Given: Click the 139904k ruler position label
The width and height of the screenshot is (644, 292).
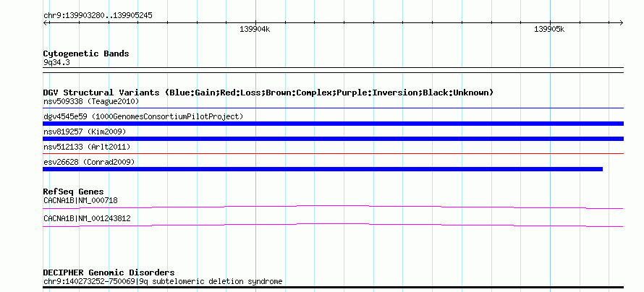Looking at the screenshot, I should pyautogui.click(x=255, y=29).
